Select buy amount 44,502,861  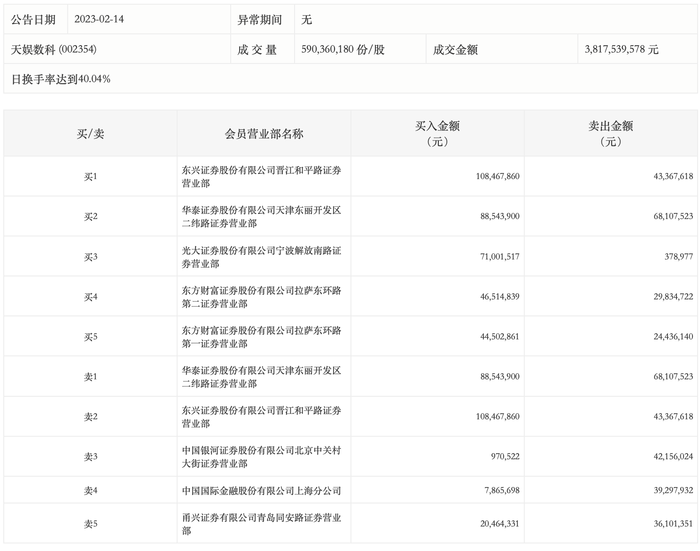pos(500,337)
